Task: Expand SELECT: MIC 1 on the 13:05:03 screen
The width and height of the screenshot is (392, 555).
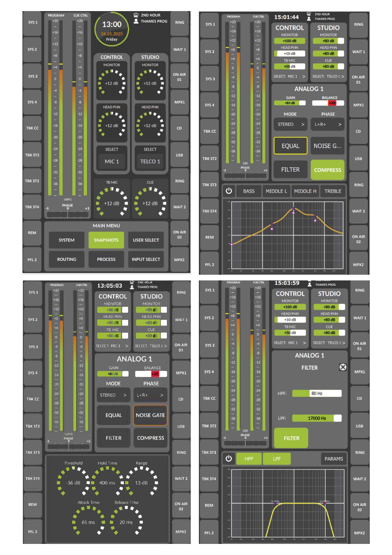Action: (x=112, y=346)
